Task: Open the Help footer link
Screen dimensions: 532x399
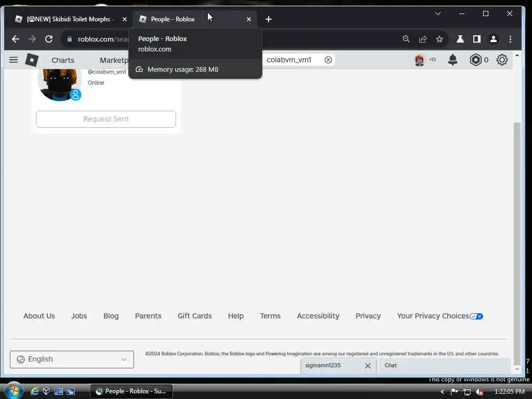Action: click(236, 316)
